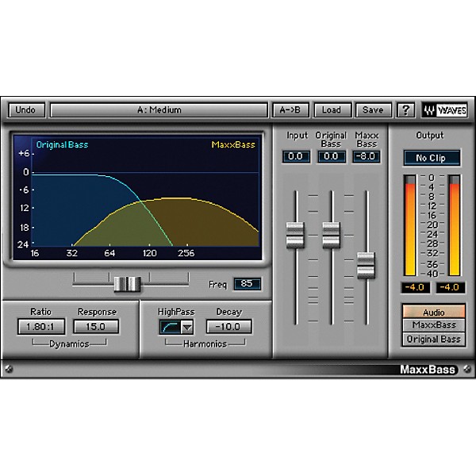
Task: Open help with the question mark button
Action: click(x=406, y=110)
